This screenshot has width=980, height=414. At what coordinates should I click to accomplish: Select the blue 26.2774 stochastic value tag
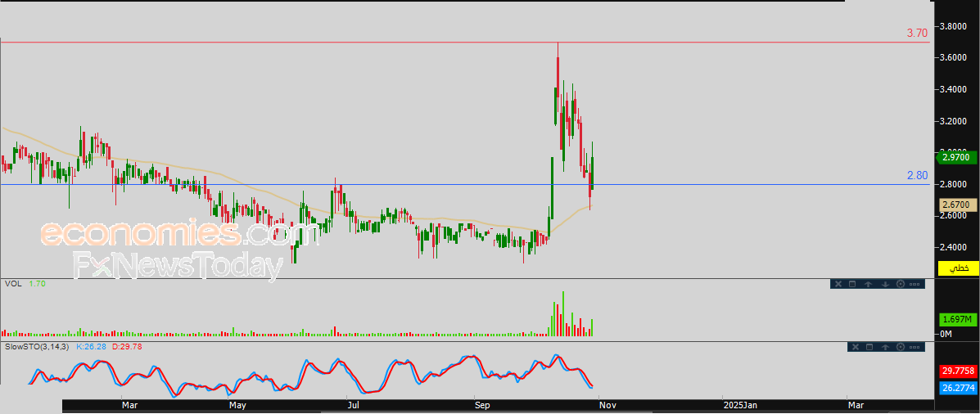(x=958, y=388)
